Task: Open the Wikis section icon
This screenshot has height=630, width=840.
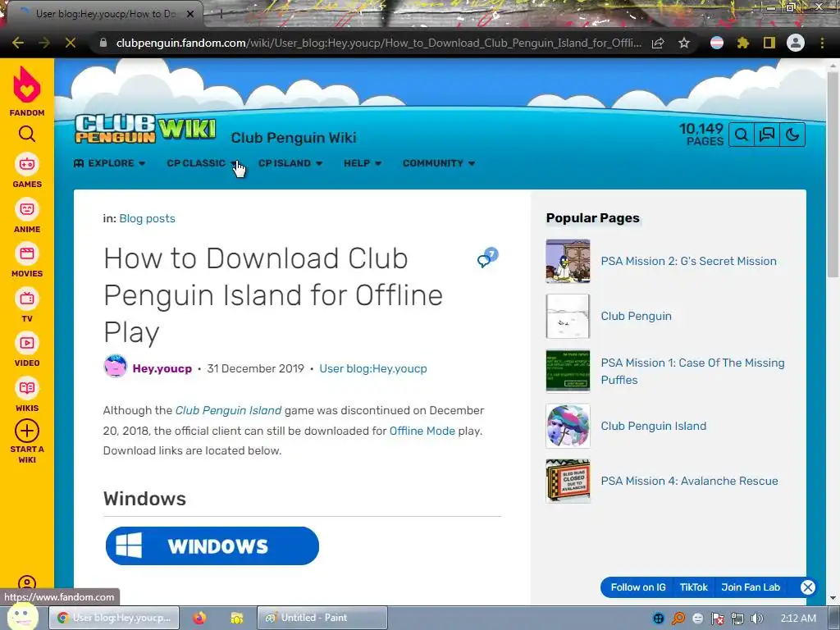Action: [x=27, y=388]
